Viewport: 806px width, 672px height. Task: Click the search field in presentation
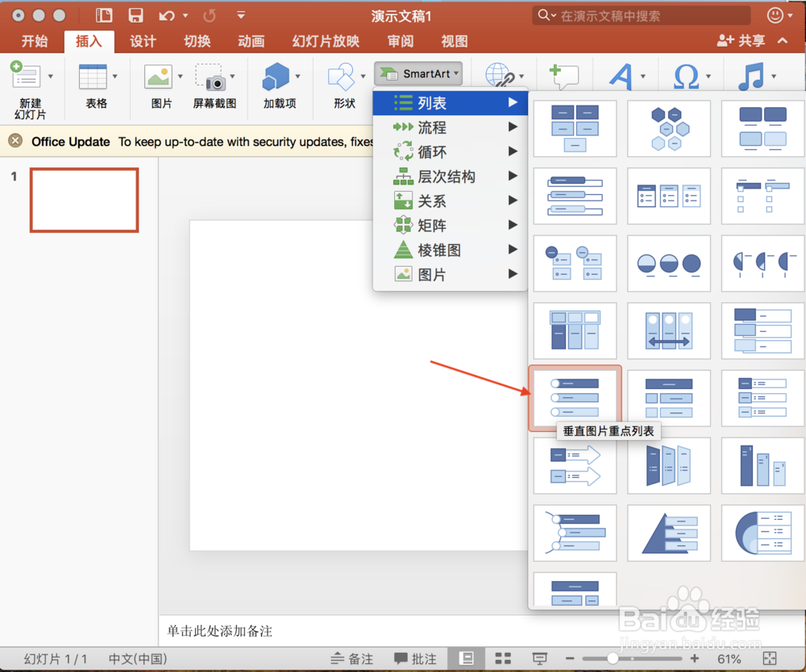tap(642, 16)
